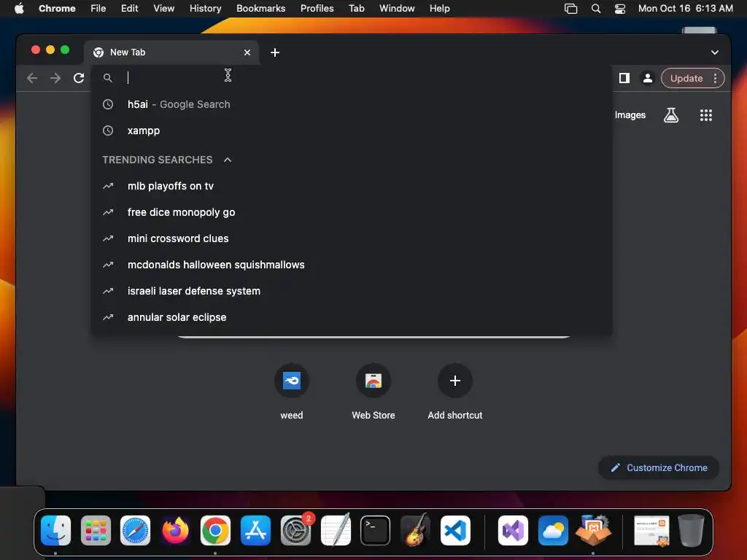Click the back navigation arrow
The image size is (747, 560).
tap(32, 78)
